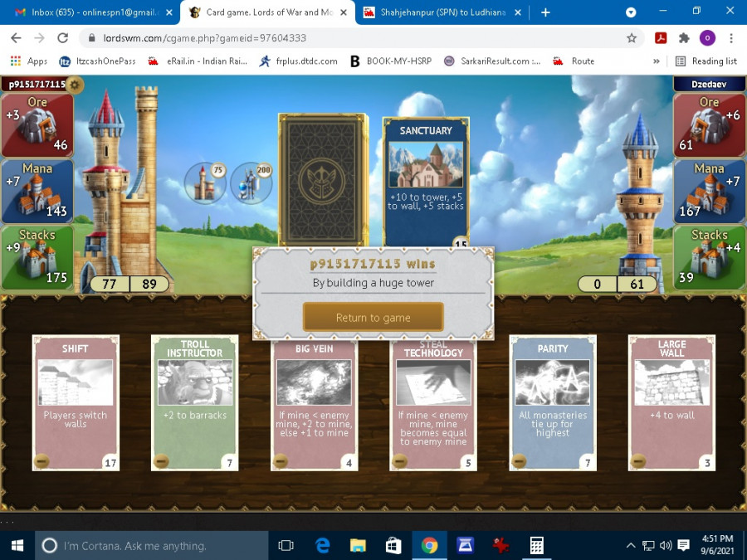Open the BOOK-MY-HSRP bookmark
This screenshot has width=747, height=560.
click(391, 61)
